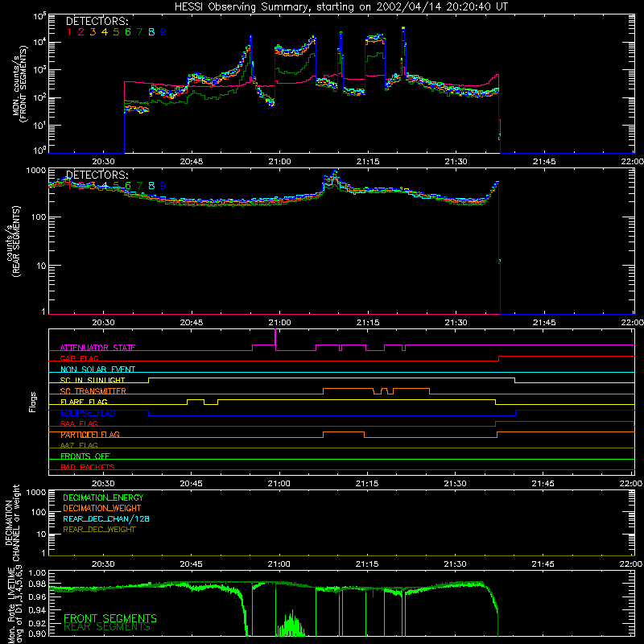Click the "10^4" tick label on front plot

(x=39, y=43)
